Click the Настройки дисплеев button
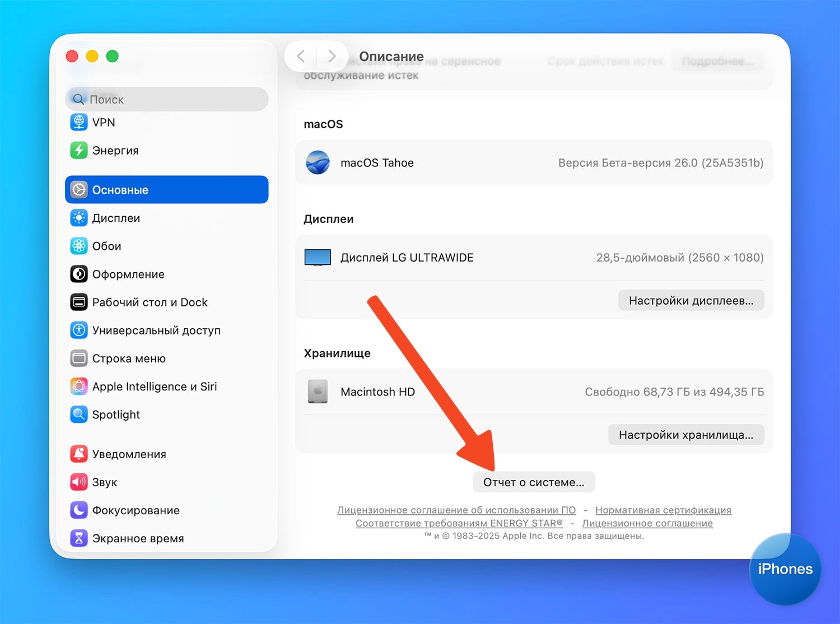 pos(691,300)
